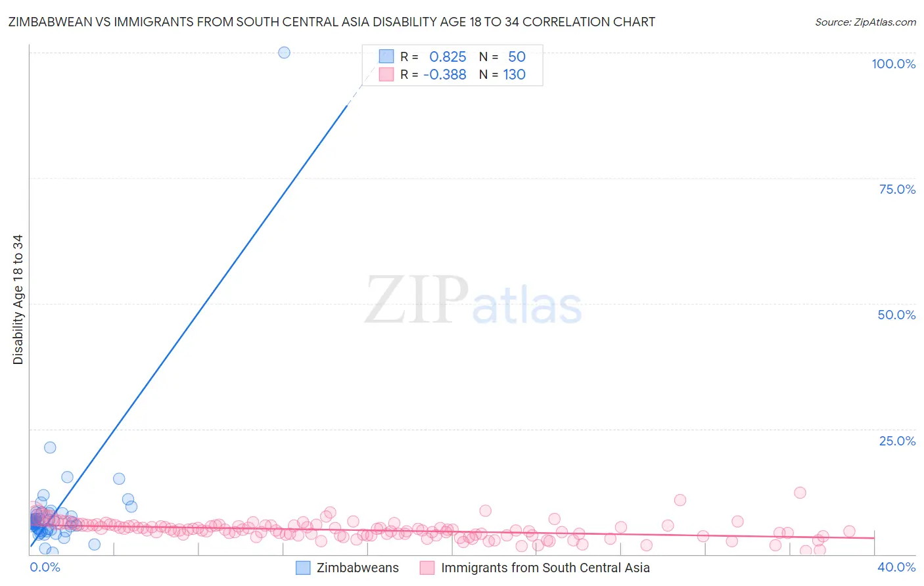
Task: Click the blue data point near 21%
Action: 50,447
